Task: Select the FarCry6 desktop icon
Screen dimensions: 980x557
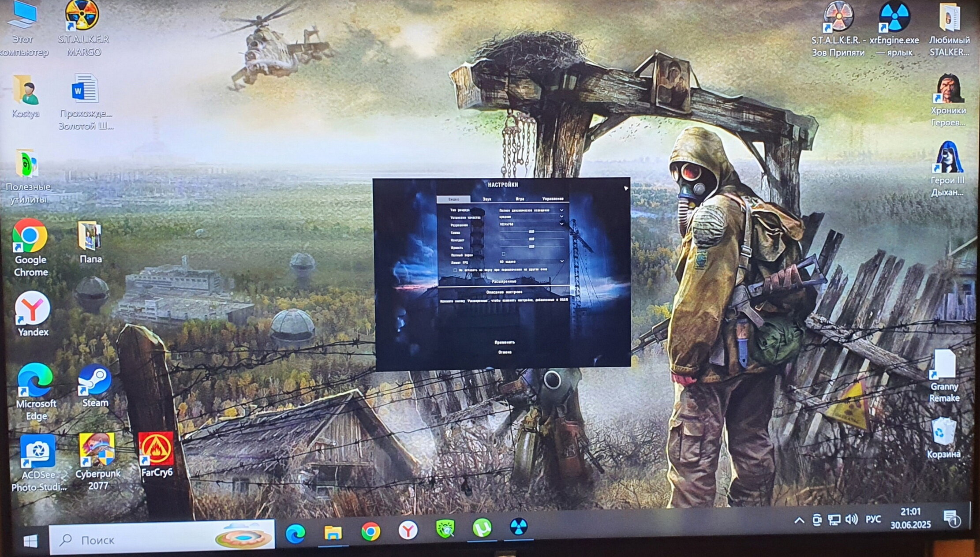Action: click(157, 455)
